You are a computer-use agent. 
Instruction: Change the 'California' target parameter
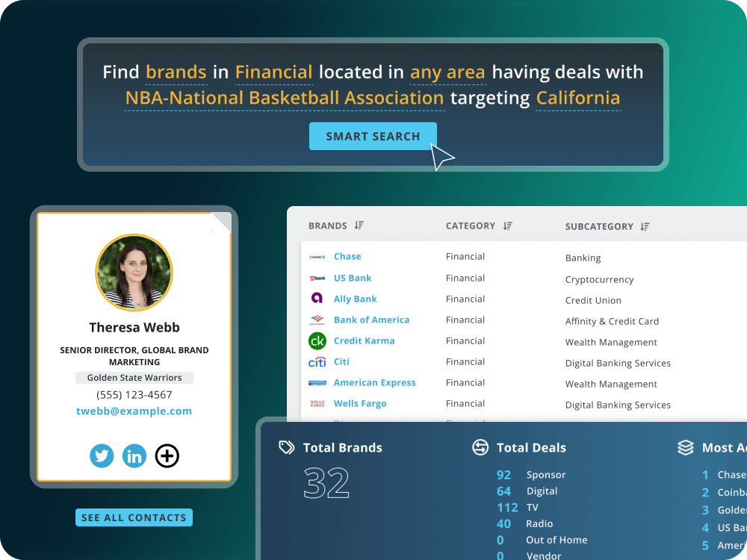pyautogui.click(x=578, y=98)
